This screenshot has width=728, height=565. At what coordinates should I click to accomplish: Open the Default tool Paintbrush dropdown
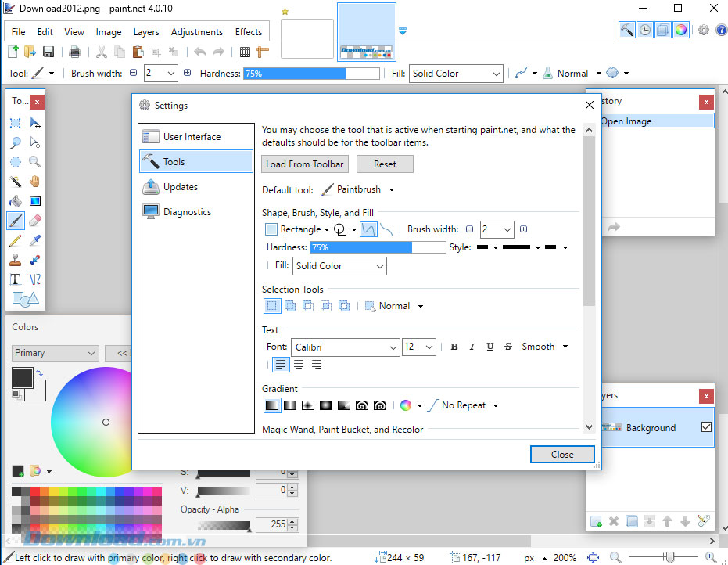point(358,189)
